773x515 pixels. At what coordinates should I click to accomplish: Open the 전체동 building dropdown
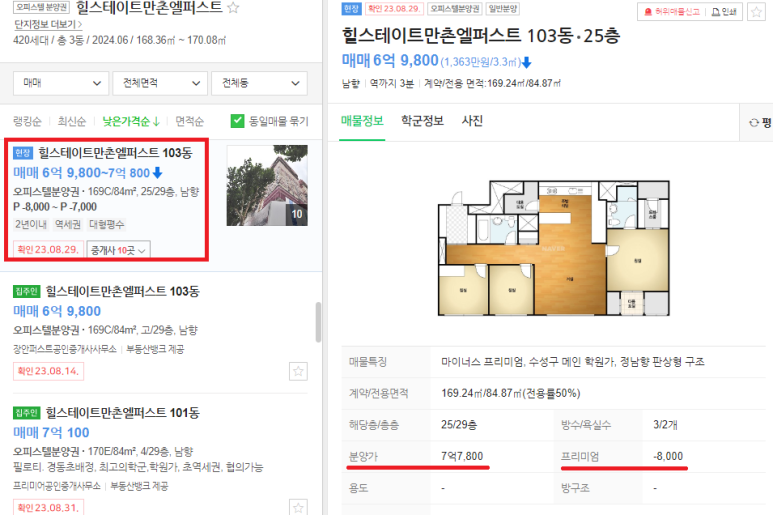click(259, 83)
